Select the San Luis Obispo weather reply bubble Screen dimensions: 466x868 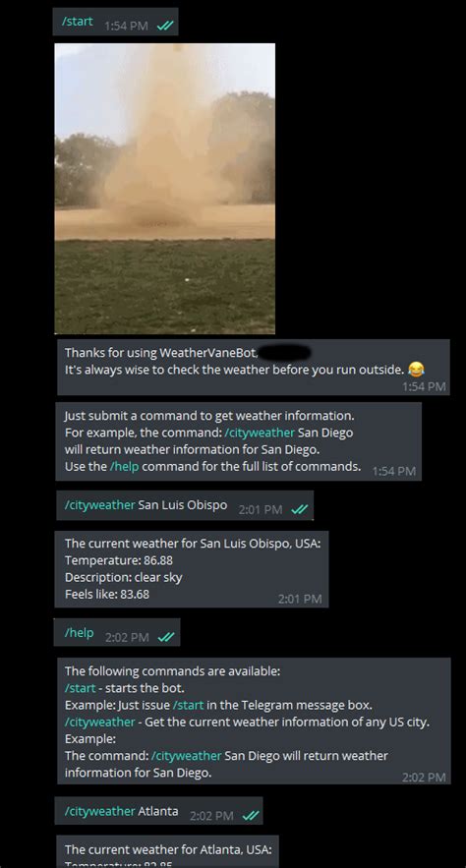coord(192,569)
